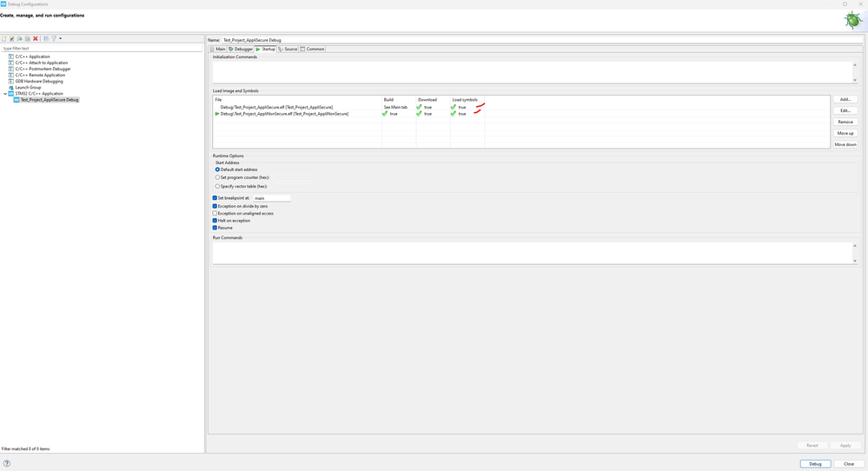Click inside Initialization Commands text area
The image size is (868, 471).
click(x=532, y=72)
